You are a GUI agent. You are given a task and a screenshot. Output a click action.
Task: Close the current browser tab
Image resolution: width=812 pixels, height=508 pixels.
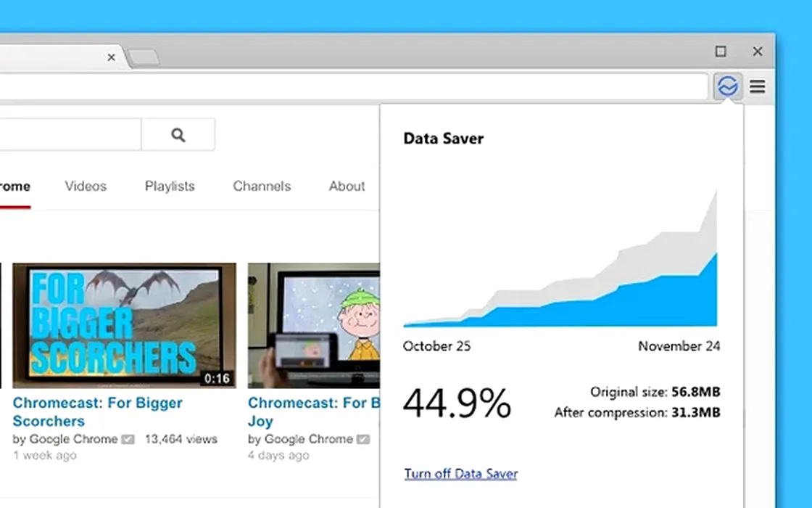point(111,57)
